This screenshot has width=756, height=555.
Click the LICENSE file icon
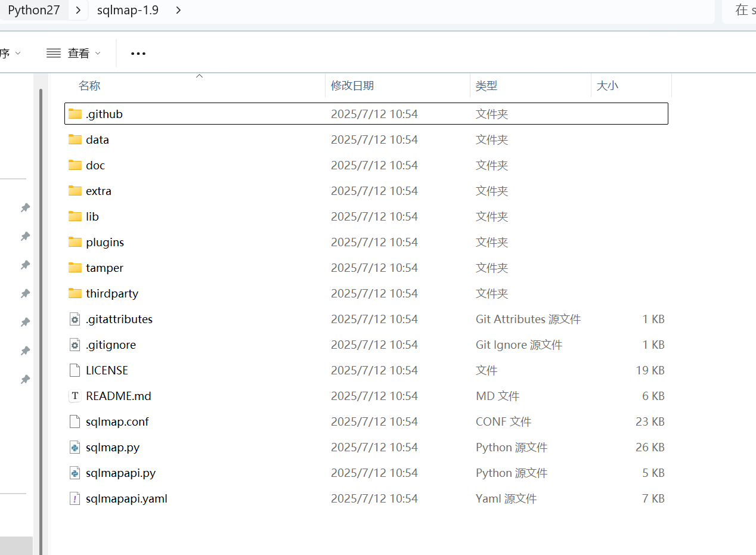tap(75, 370)
